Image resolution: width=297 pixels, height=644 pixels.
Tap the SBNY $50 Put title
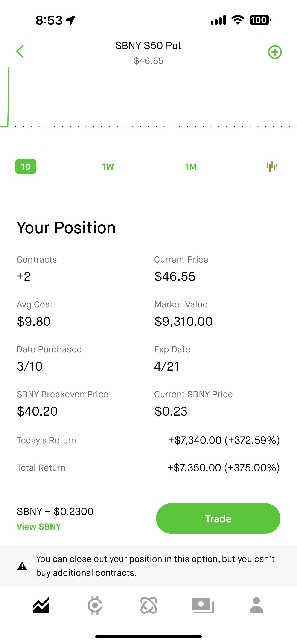pyautogui.click(x=148, y=46)
